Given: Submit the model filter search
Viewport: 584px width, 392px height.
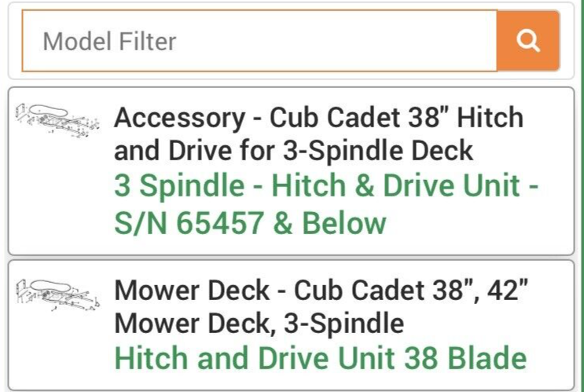Looking at the screenshot, I should point(528,41).
